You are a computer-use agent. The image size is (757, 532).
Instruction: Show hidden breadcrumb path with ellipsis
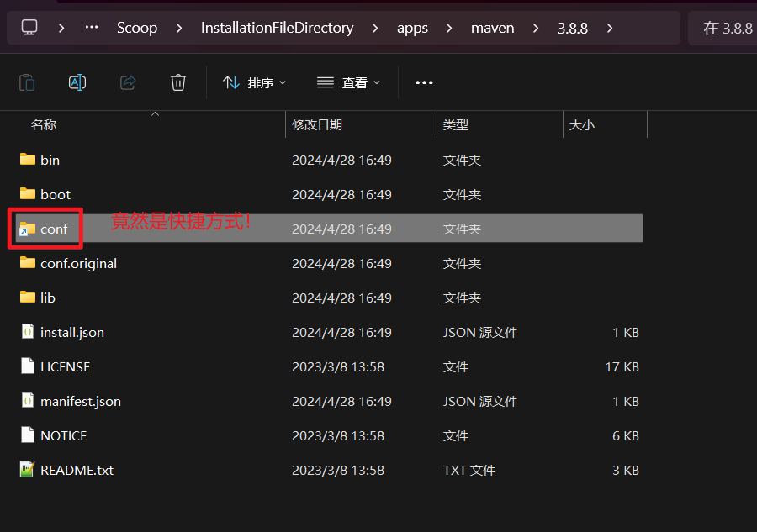click(x=92, y=28)
